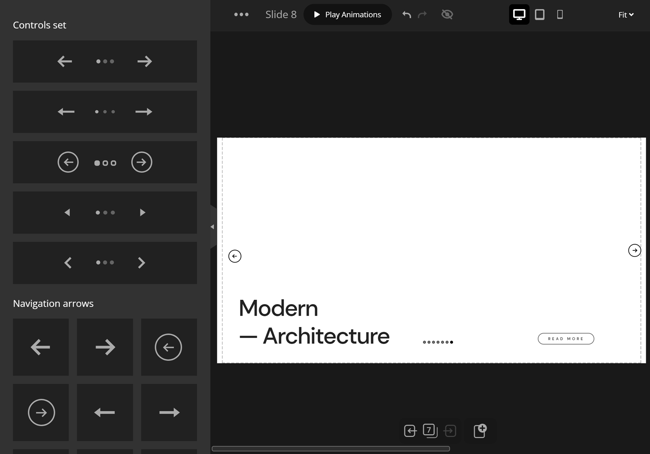Open slide list via number 7 icon
The image size is (650, 454).
coord(429,430)
